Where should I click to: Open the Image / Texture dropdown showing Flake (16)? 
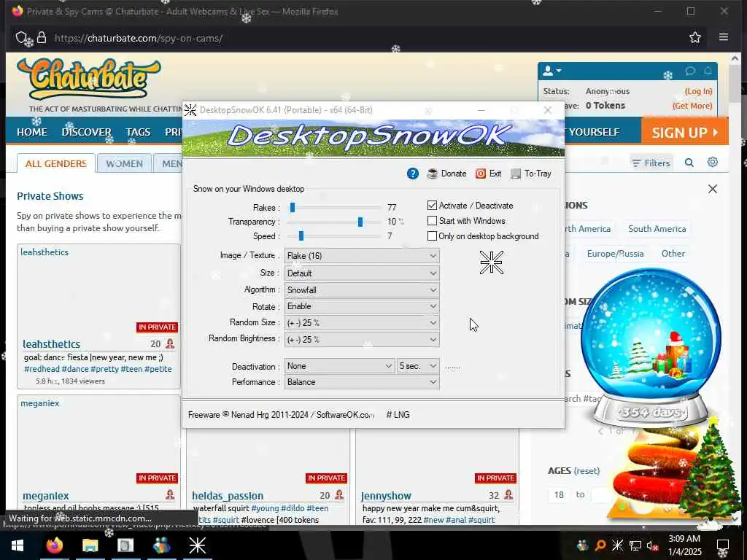tap(362, 256)
